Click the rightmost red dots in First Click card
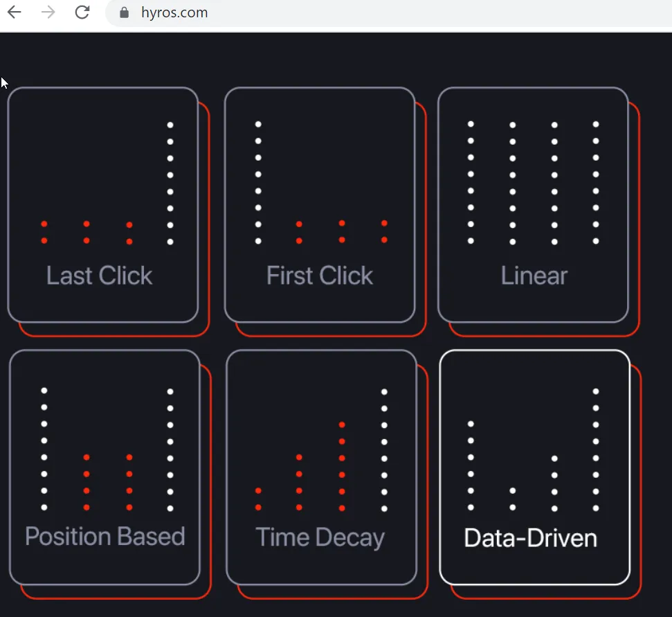 (x=384, y=231)
